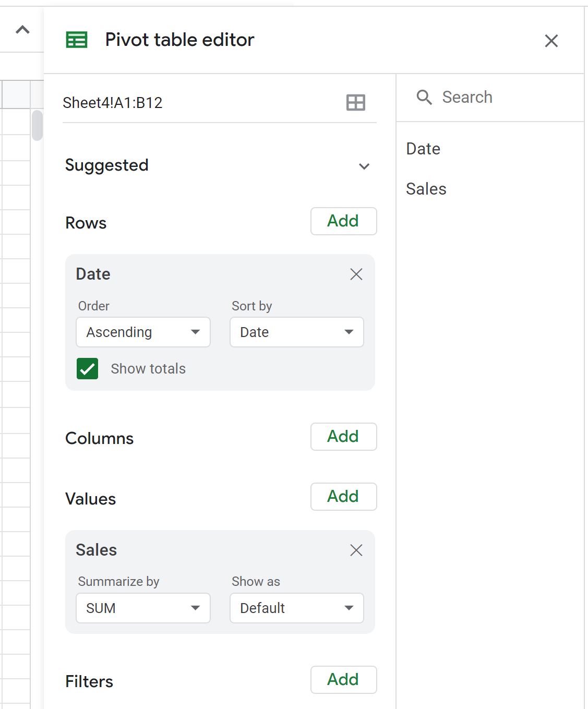Click the search magnifier icon
Image resolution: width=588 pixels, height=709 pixels.
point(424,97)
